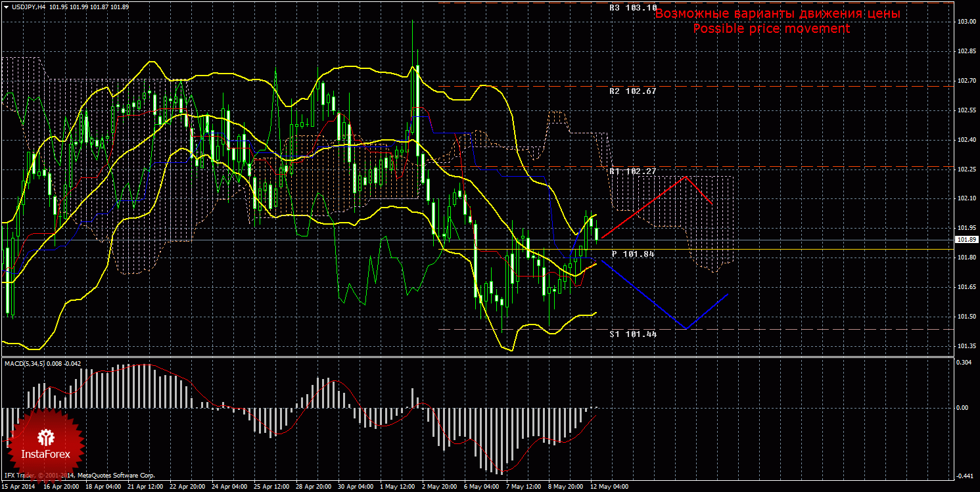Select the R2 102.67 resistance label
This screenshot has width=980, height=492.
[x=632, y=91]
